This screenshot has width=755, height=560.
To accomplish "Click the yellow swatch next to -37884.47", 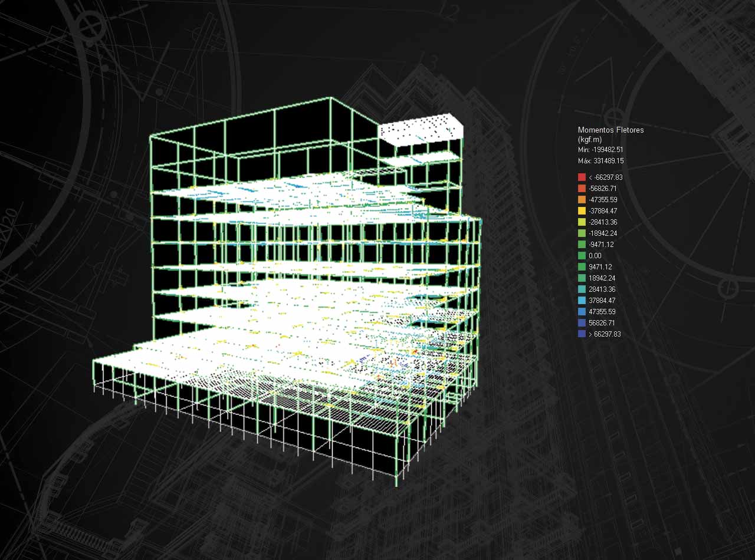I will (x=582, y=211).
